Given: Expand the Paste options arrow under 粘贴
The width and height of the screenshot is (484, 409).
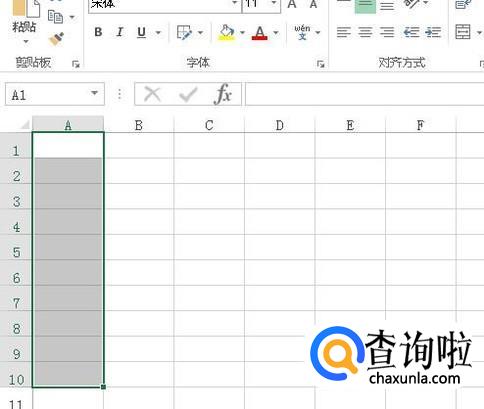Looking at the screenshot, I should pyautogui.click(x=26, y=42).
